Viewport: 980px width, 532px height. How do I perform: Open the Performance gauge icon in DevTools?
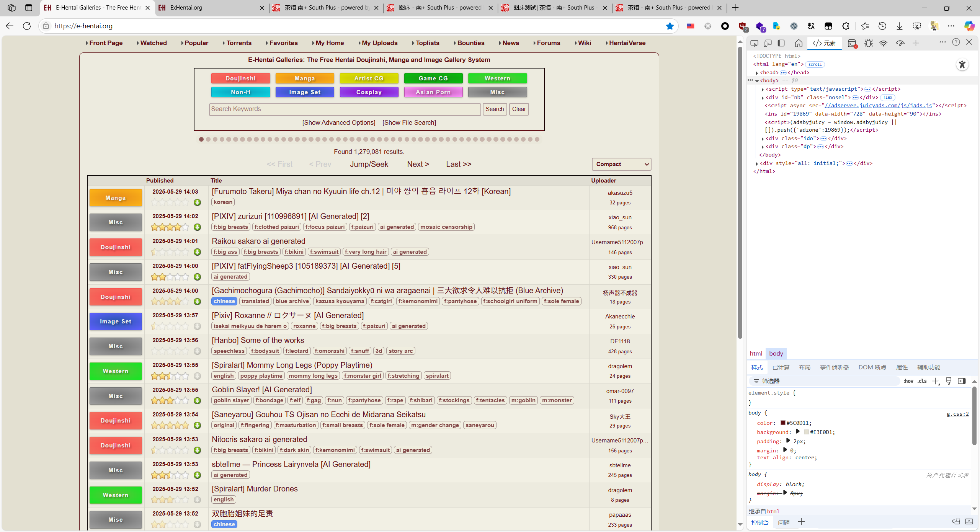(x=900, y=43)
